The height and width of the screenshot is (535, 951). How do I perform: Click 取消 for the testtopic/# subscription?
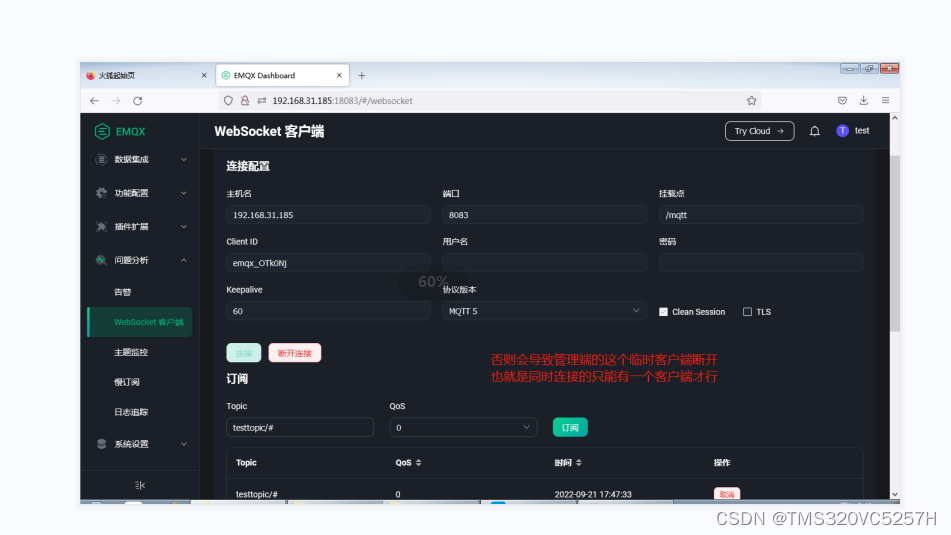point(727,494)
